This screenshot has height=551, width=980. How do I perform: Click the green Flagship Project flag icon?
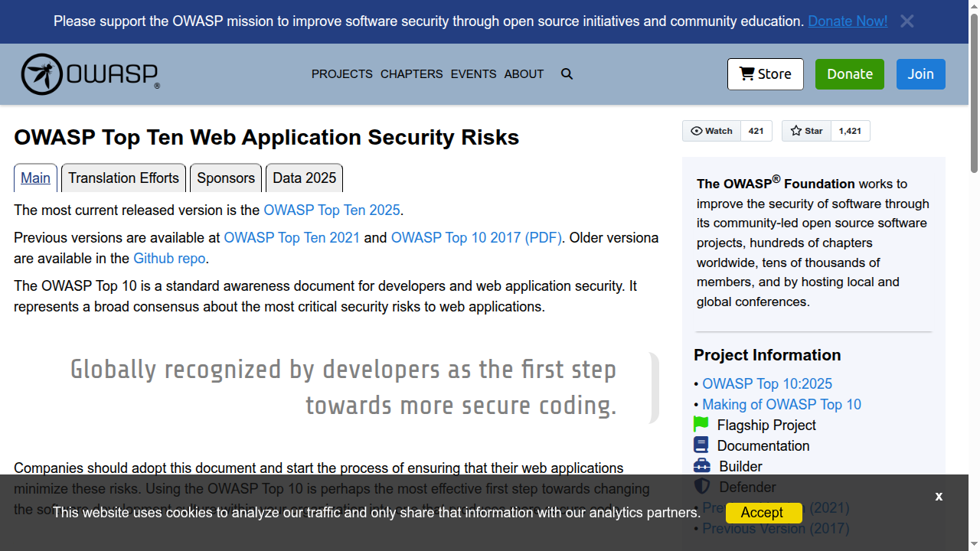[701, 424]
